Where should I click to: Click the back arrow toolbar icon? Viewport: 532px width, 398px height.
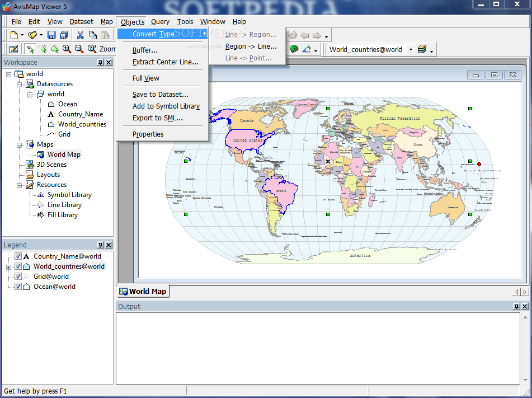305,35
